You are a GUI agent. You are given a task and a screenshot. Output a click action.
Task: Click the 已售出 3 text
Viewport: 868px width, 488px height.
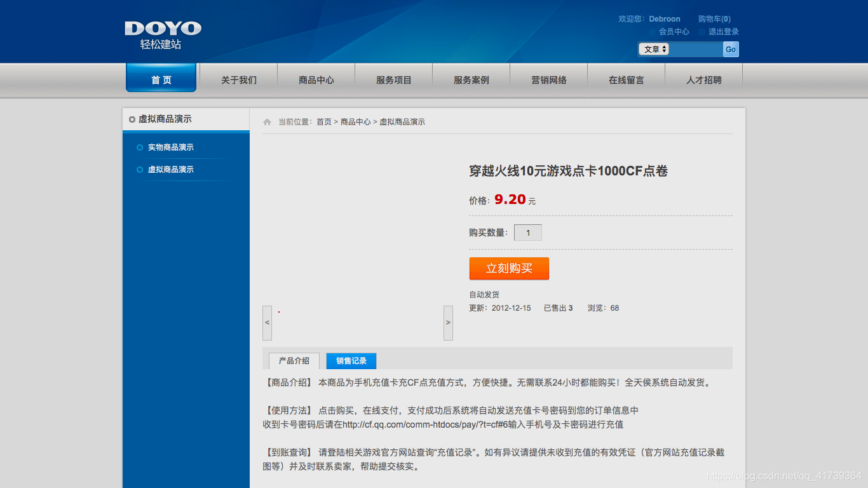click(x=559, y=308)
